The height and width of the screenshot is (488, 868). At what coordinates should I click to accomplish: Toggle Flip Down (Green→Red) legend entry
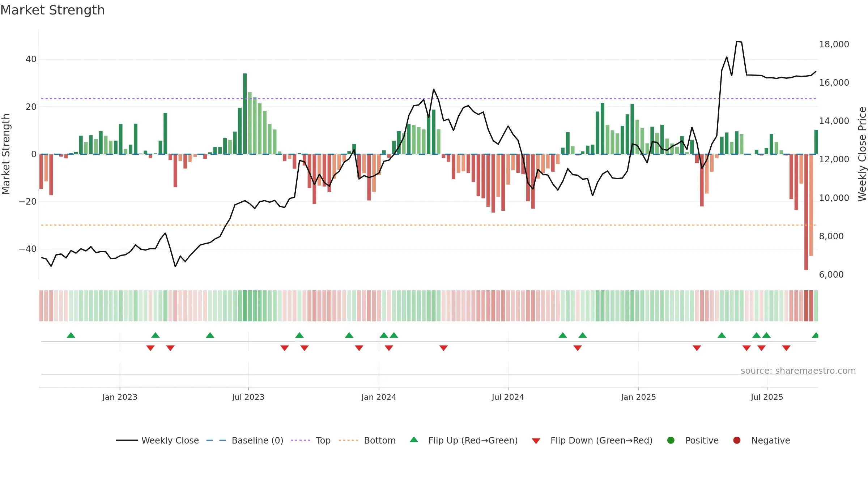[x=592, y=440]
